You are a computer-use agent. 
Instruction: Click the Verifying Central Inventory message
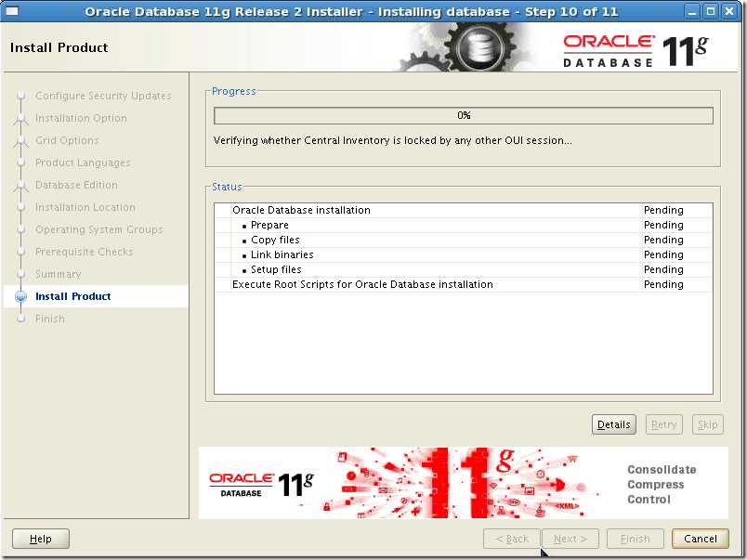(x=393, y=140)
